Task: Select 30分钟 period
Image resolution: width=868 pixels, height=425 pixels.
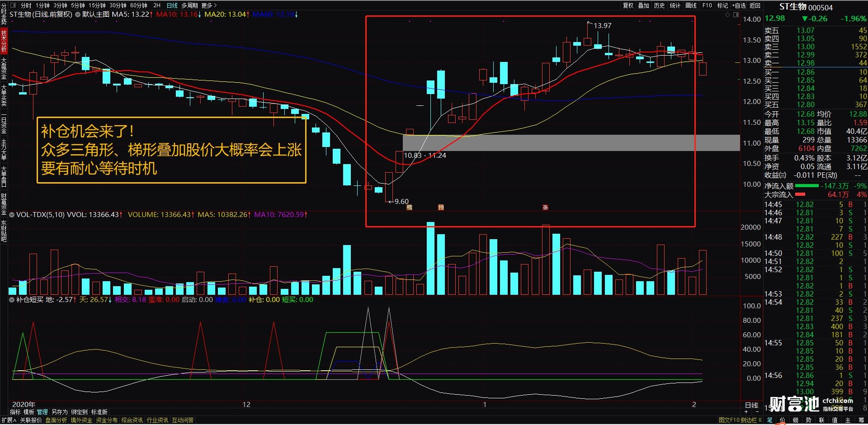Action: click(x=118, y=5)
